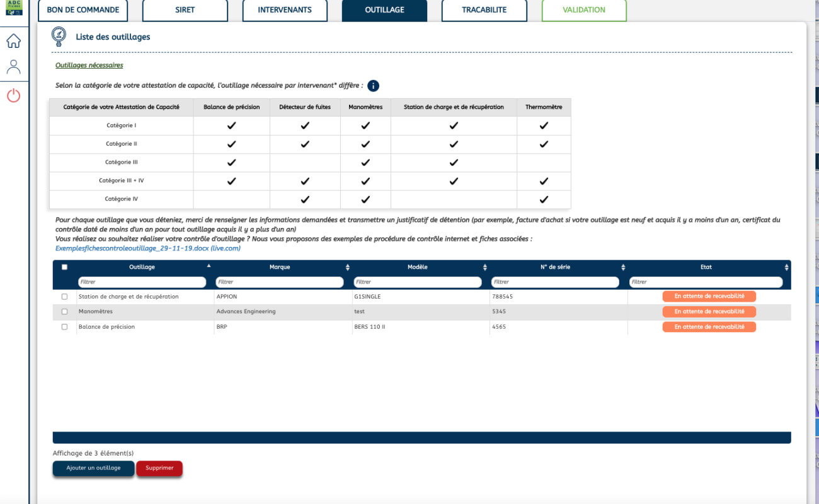819x504 pixels.
Task: Click the Ajouter un outillage button
Action: (93, 468)
